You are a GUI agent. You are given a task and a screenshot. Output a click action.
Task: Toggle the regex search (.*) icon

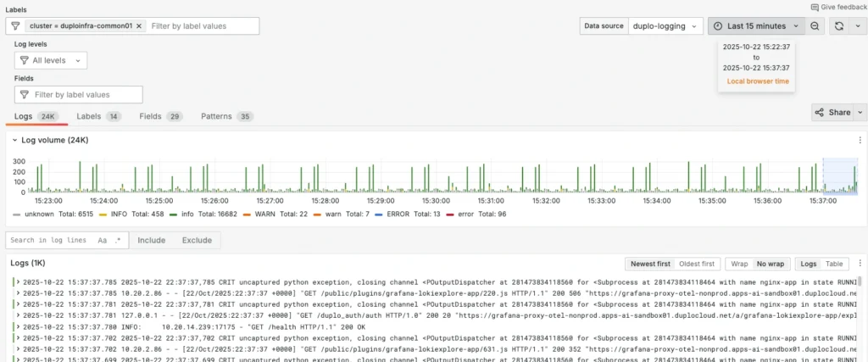(118, 241)
